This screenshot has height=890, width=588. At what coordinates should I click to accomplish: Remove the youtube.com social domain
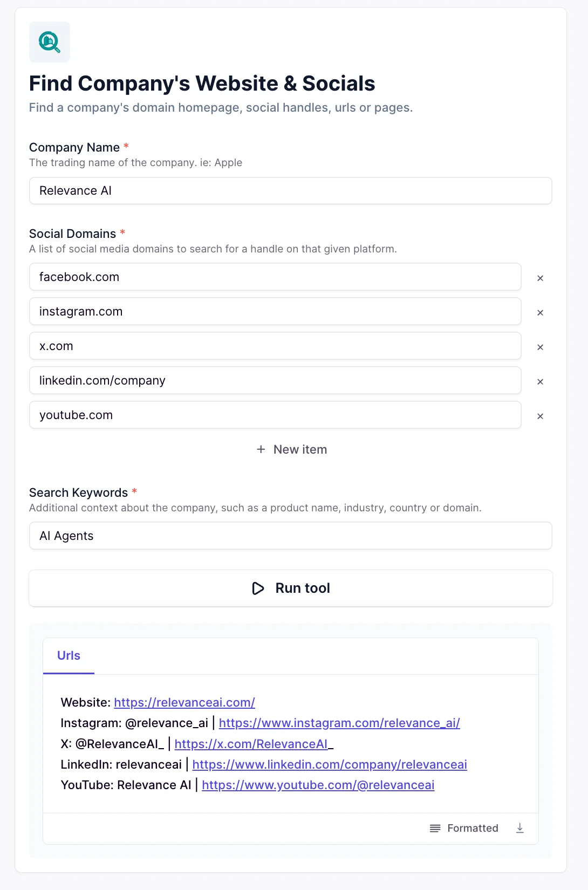pos(540,416)
